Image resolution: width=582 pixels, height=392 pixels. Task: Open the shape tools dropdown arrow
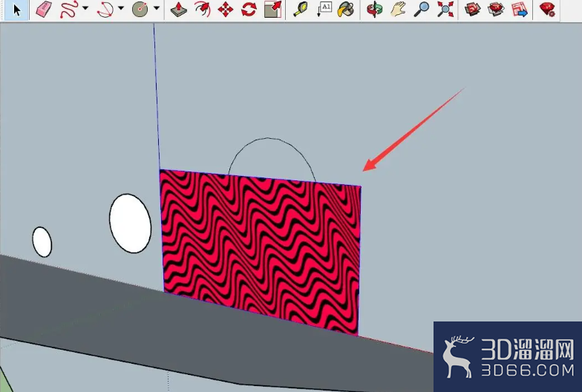point(157,7)
